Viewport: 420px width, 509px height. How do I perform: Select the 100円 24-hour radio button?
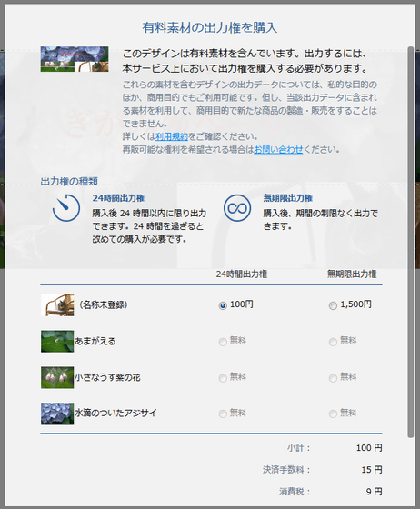pyautogui.click(x=223, y=305)
